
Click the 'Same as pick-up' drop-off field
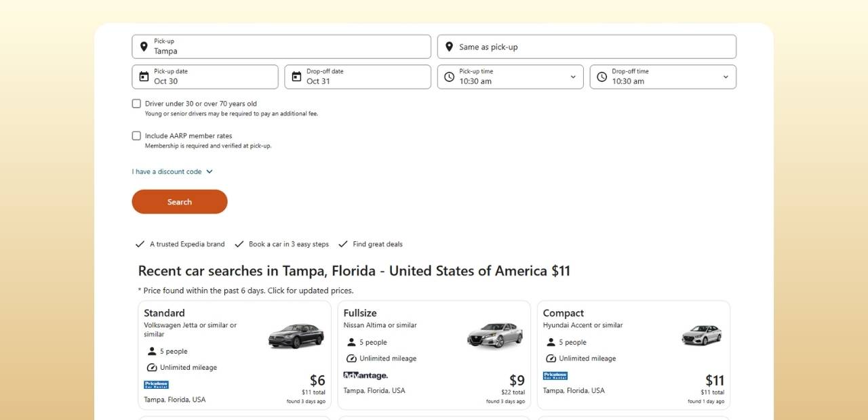[x=587, y=47]
